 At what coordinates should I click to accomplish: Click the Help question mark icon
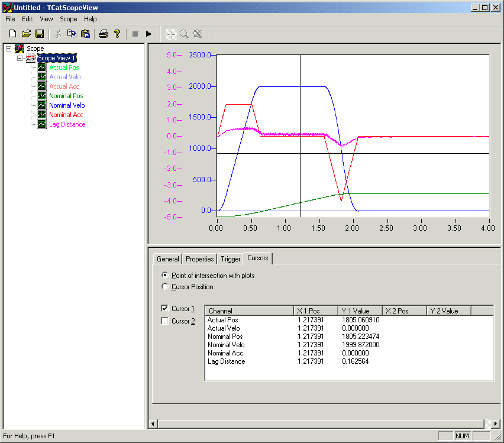click(117, 34)
